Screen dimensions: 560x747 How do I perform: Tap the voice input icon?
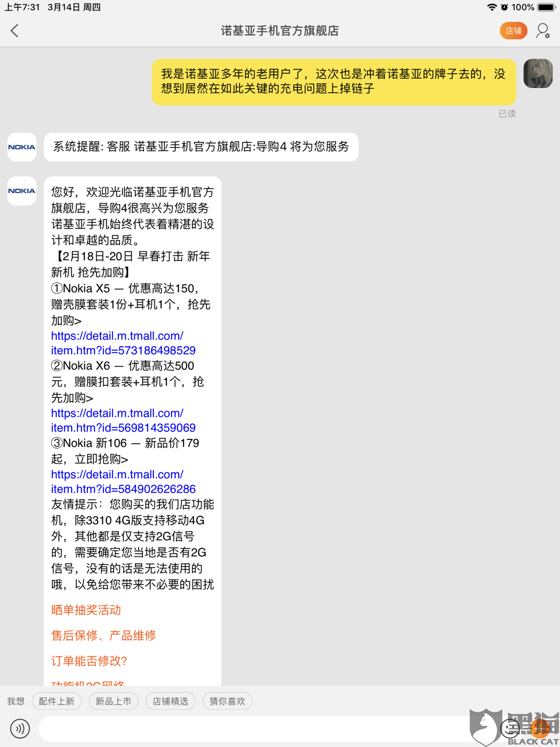coord(20,729)
